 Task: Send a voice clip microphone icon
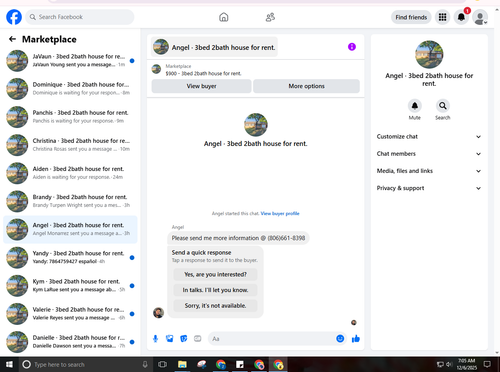pyautogui.click(x=155, y=339)
